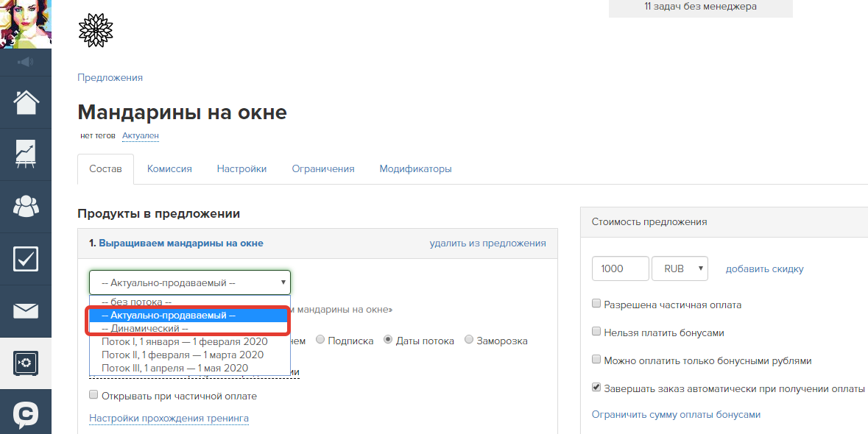Open the analytics chart icon in sidebar
The width and height of the screenshot is (868, 434).
point(26,154)
